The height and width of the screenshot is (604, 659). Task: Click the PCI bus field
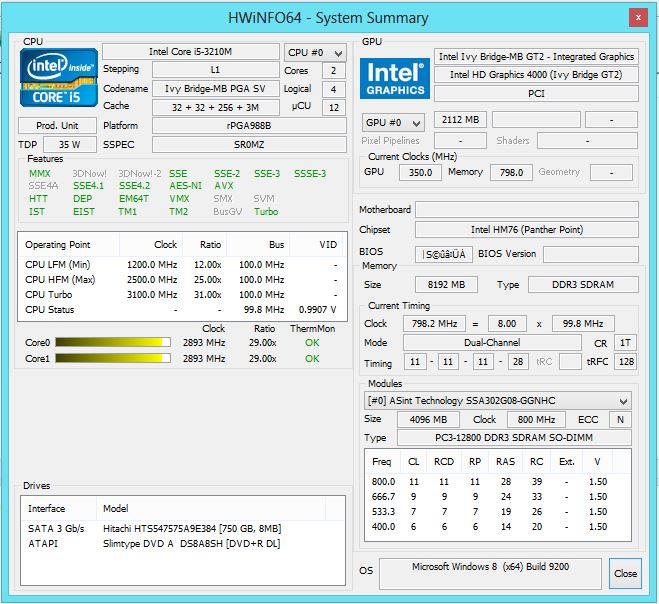536,93
